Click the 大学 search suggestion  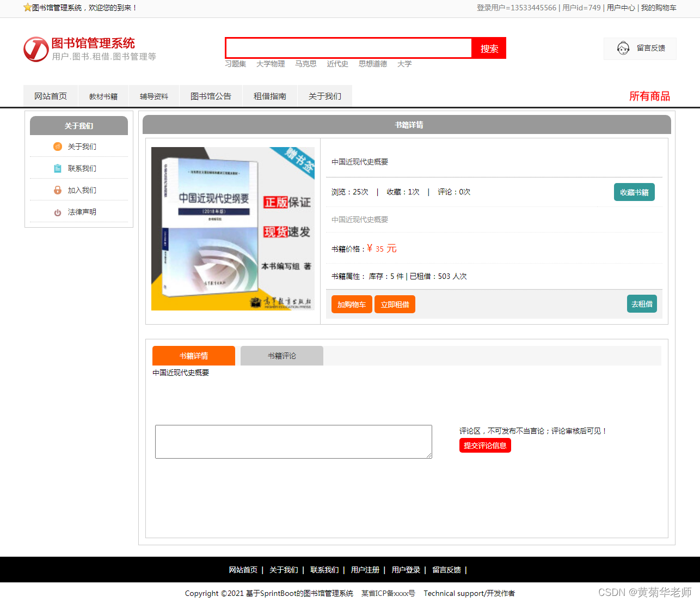(404, 64)
